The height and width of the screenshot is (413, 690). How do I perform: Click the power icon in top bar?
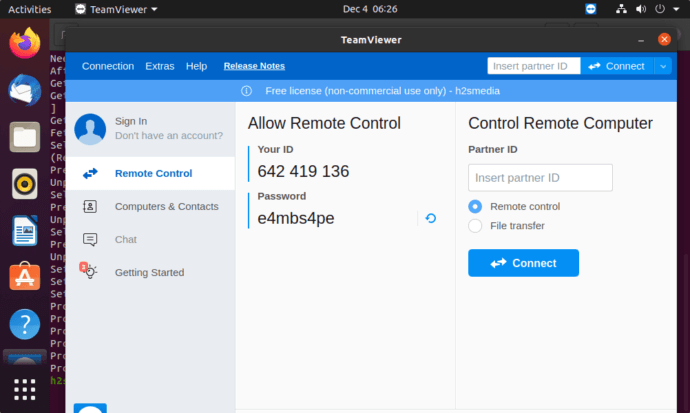pos(660,9)
